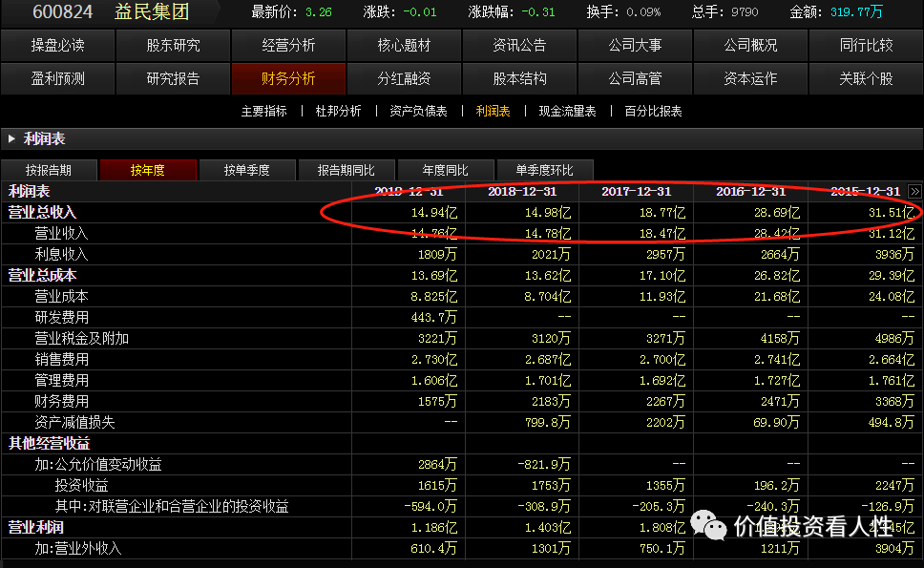Click the 443.7万 R&D expense cell

(x=433, y=318)
